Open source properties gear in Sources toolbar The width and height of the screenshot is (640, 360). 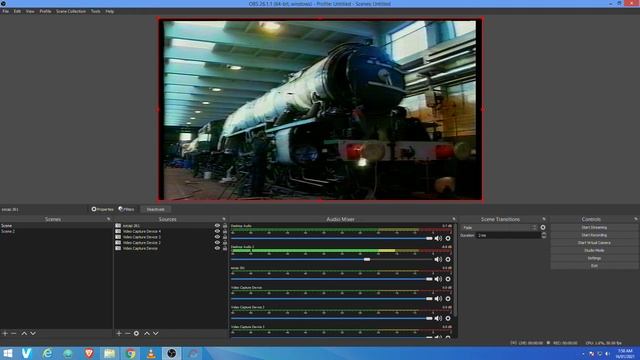(136, 333)
